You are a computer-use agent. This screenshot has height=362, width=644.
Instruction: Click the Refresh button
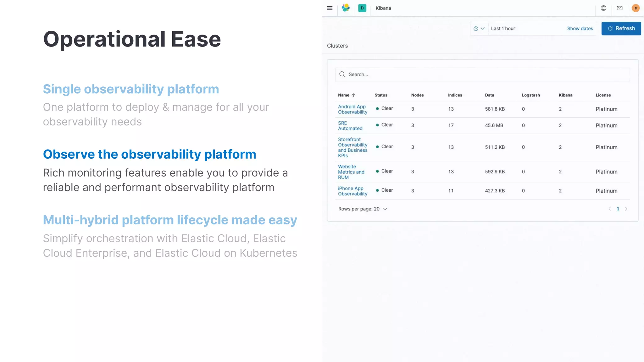(621, 29)
